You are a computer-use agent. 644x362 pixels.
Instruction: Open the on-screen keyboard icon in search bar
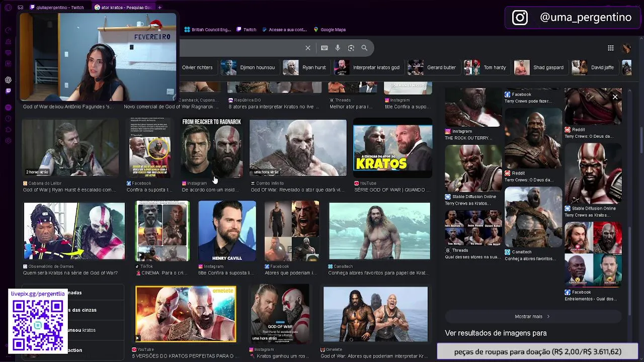324,48
